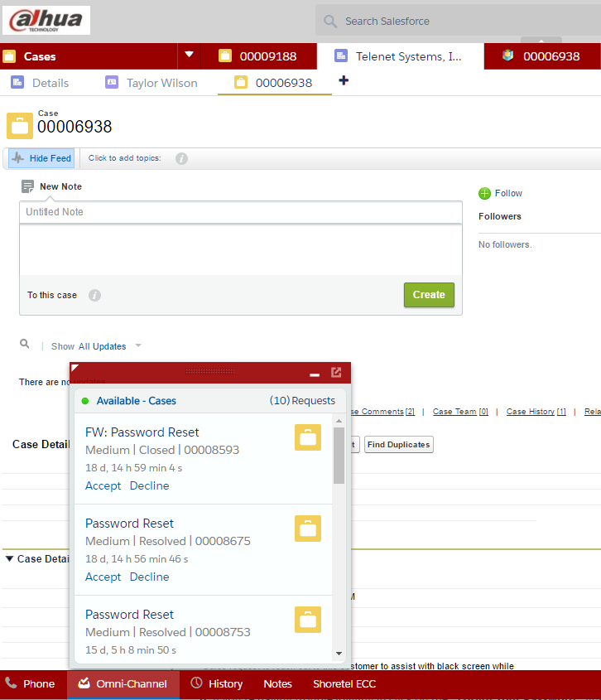Open the History footer widget
The height and width of the screenshot is (700, 601).
click(217, 684)
